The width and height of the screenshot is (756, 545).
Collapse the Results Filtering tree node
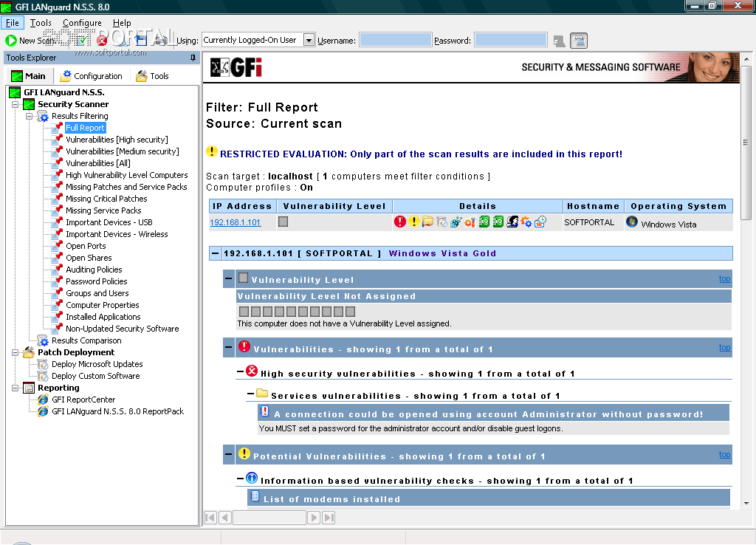pos(29,116)
